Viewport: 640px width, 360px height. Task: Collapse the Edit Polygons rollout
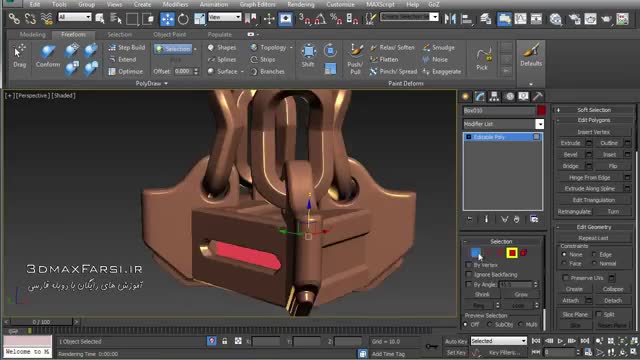click(x=594, y=120)
